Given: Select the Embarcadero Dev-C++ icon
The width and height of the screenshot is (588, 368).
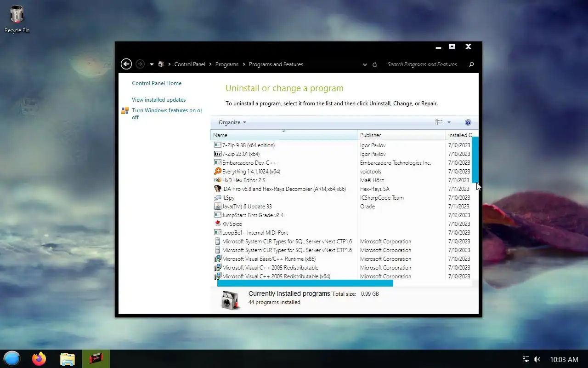Looking at the screenshot, I should click(x=218, y=163).
